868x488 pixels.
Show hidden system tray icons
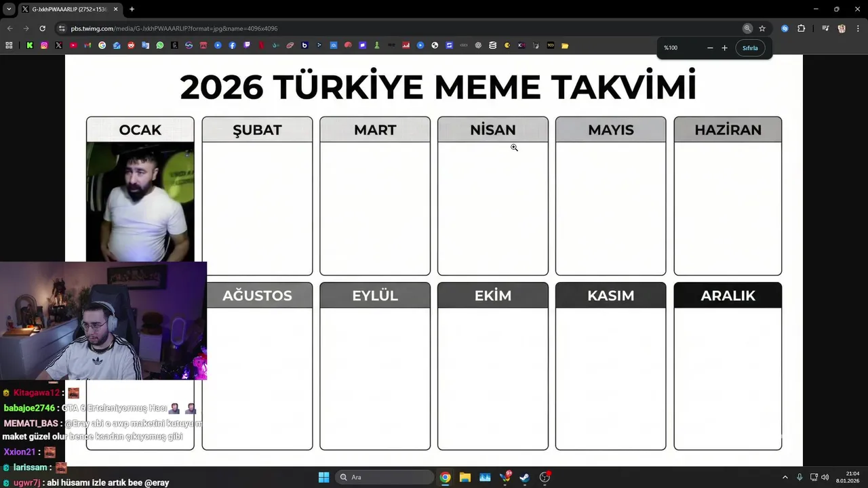785,477
